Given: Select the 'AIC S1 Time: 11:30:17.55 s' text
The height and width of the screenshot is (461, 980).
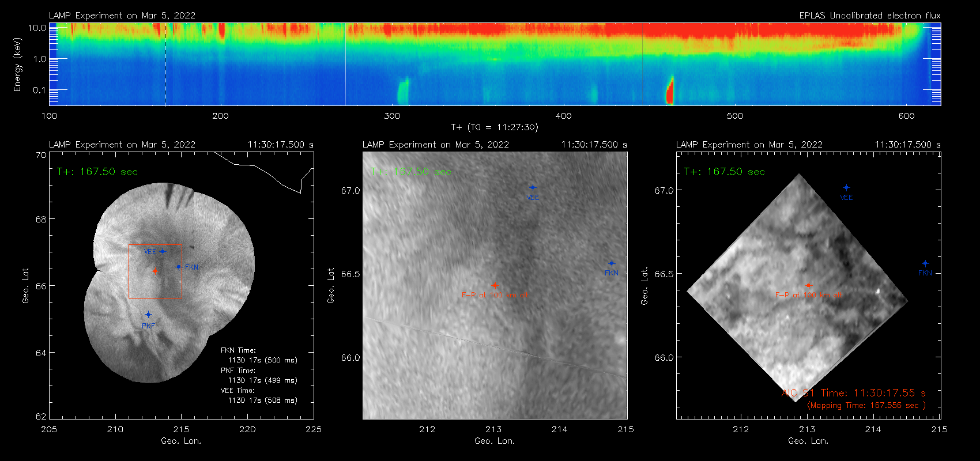Looking at the screenshot, I should [x=854, y=393].
